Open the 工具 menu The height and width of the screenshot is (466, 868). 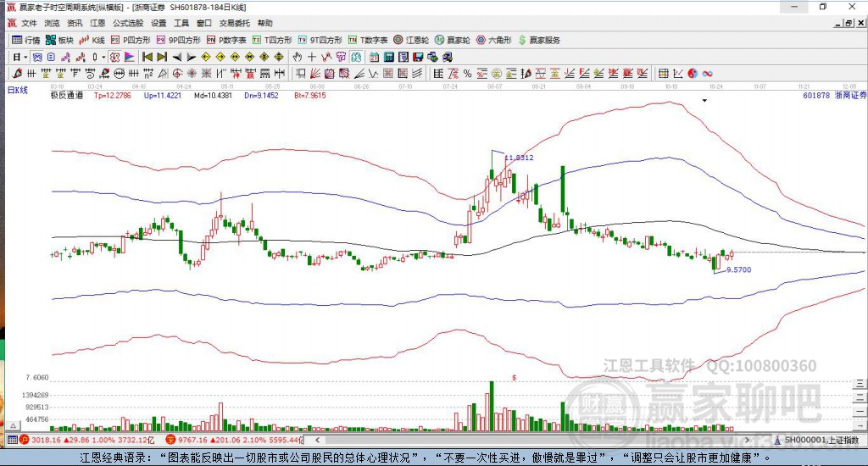pyautogui.click(x=181, y=23)
